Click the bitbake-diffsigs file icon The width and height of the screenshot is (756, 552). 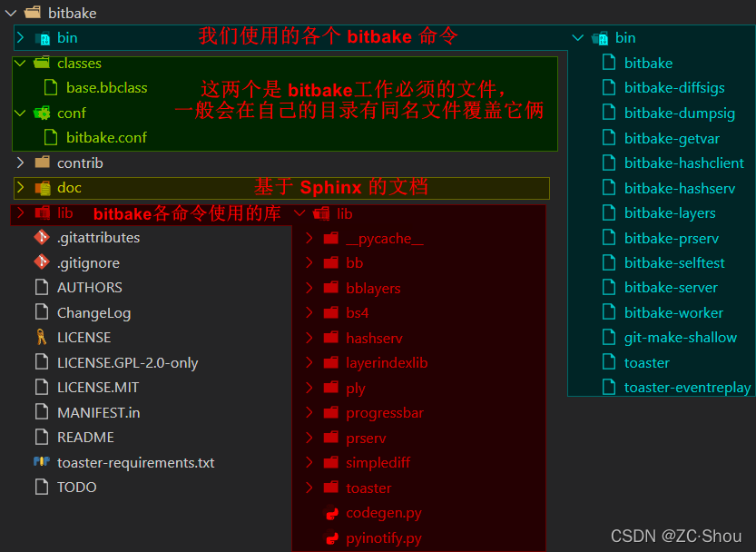click(x=609, y=87)
